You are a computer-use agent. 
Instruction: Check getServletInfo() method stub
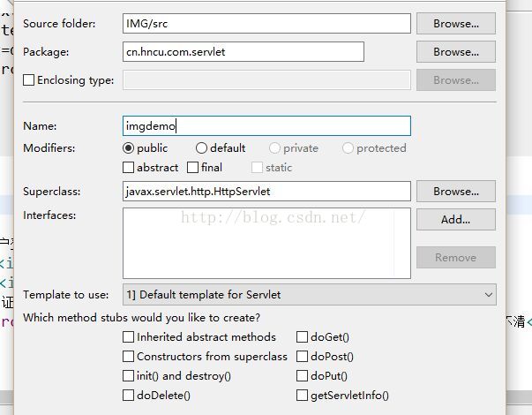click(x=302, y=395)
